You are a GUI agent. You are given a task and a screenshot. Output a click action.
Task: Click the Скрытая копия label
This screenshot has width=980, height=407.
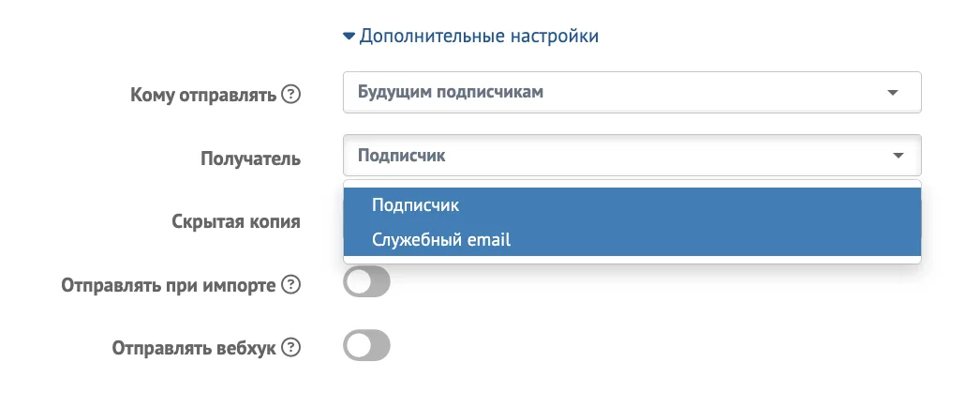pos(236,221)
